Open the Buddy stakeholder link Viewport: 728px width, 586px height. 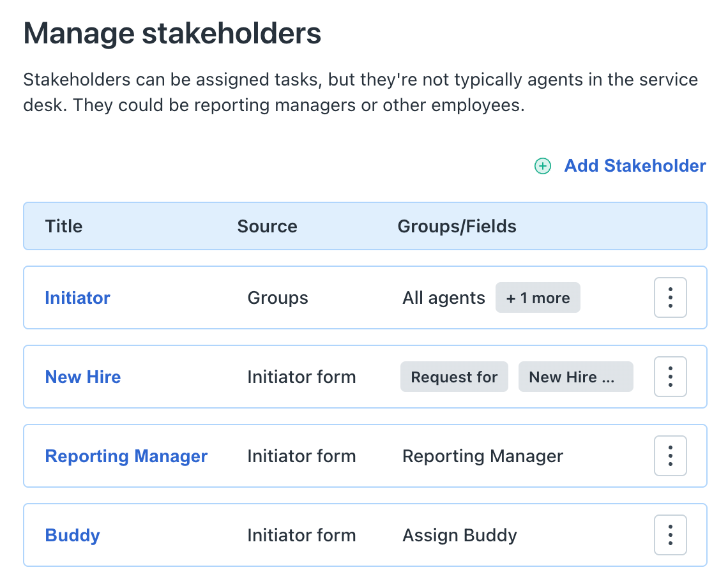pos(72,535)
